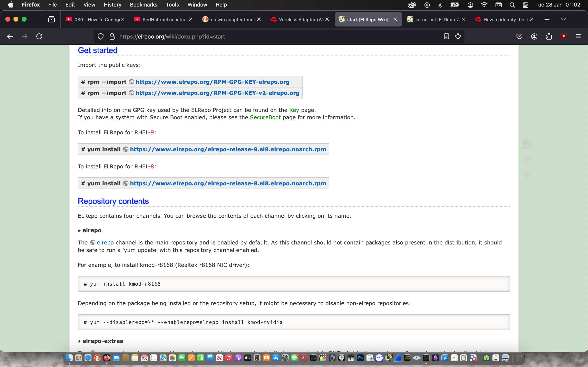Close the Wireless Adapter tab
Viewport: 588px width, 367px height.
tap(327, 19)
